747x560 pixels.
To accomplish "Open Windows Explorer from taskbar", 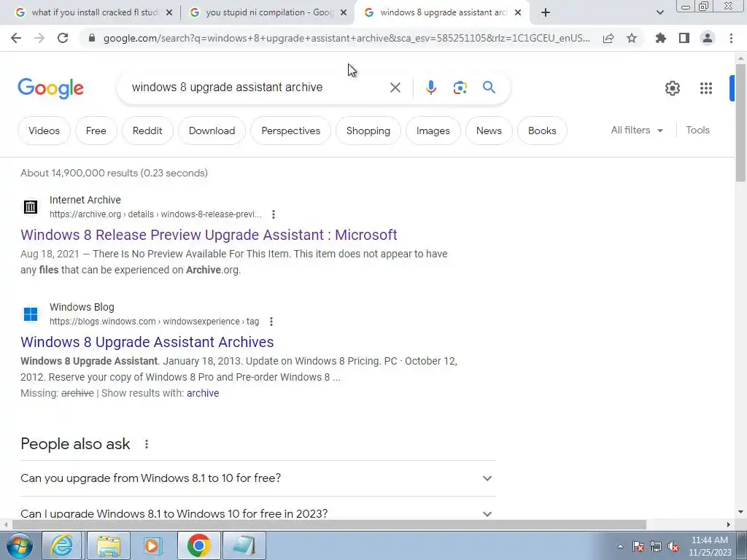I will [x=109, y=545].
